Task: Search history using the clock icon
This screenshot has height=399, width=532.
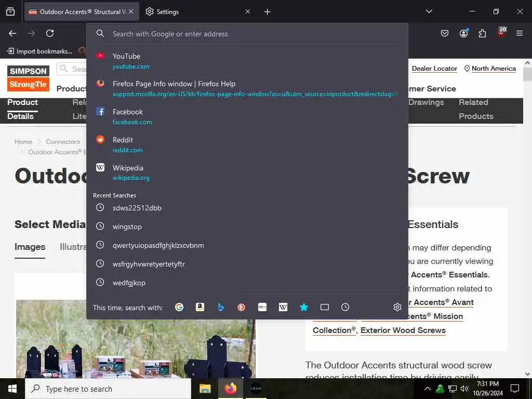Action: click(x=345, y=308)
